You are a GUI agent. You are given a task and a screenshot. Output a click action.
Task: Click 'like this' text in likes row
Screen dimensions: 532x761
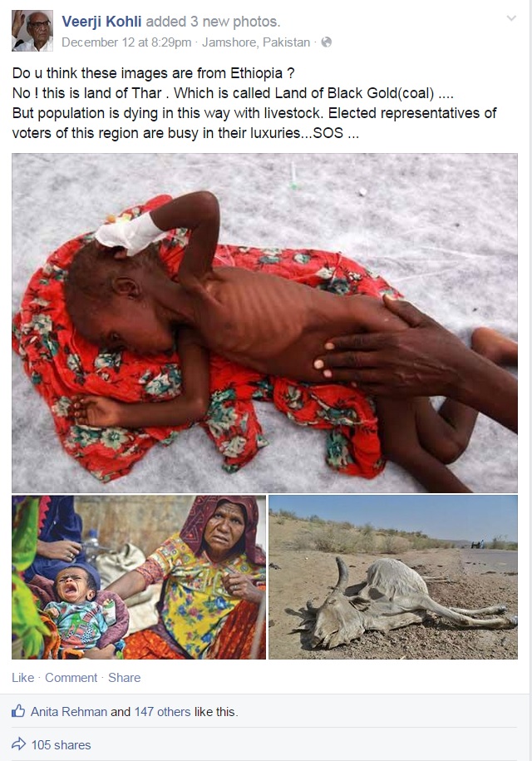216,711
